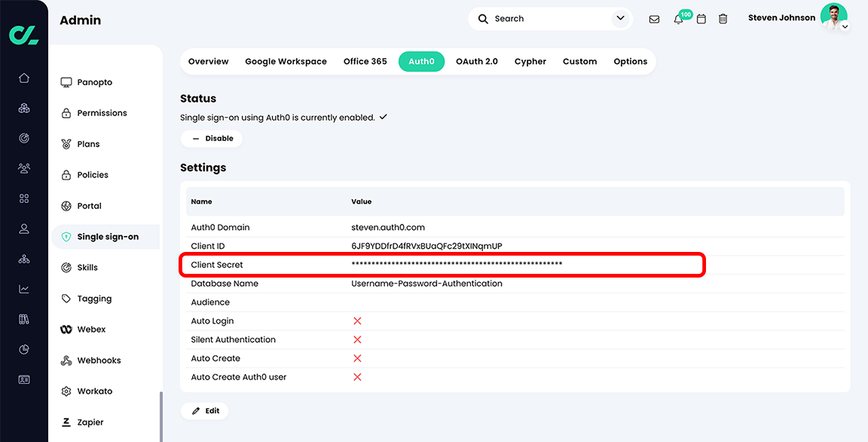Enable Auto Create Auth0 user
Viewport: 868px width, 442px height.
[x=357, y=377]
